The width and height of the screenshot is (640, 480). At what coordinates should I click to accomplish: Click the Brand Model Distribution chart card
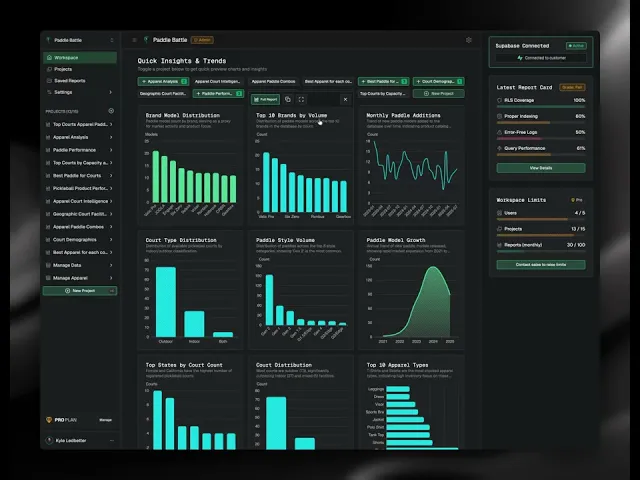click(191, 165)
